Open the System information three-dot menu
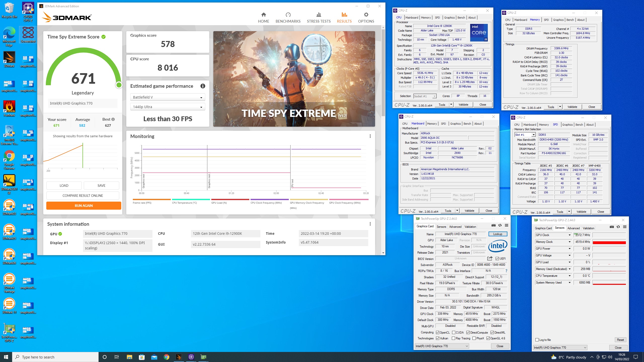The image size is (644, 362). point(370,224)
